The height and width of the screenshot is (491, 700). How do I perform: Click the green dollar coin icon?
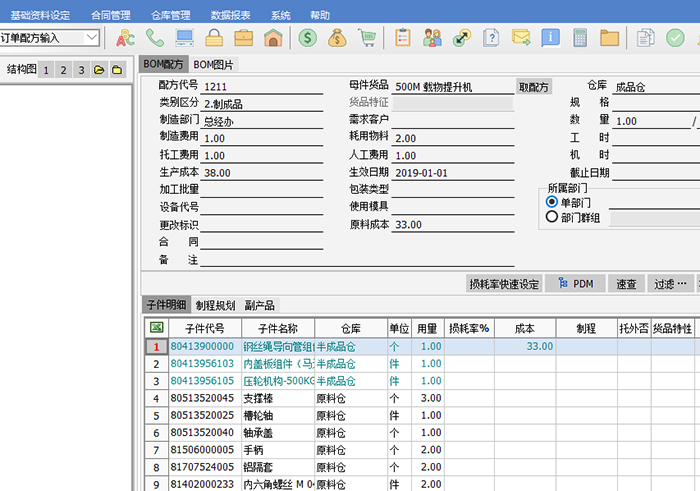(x=308, y=38)
